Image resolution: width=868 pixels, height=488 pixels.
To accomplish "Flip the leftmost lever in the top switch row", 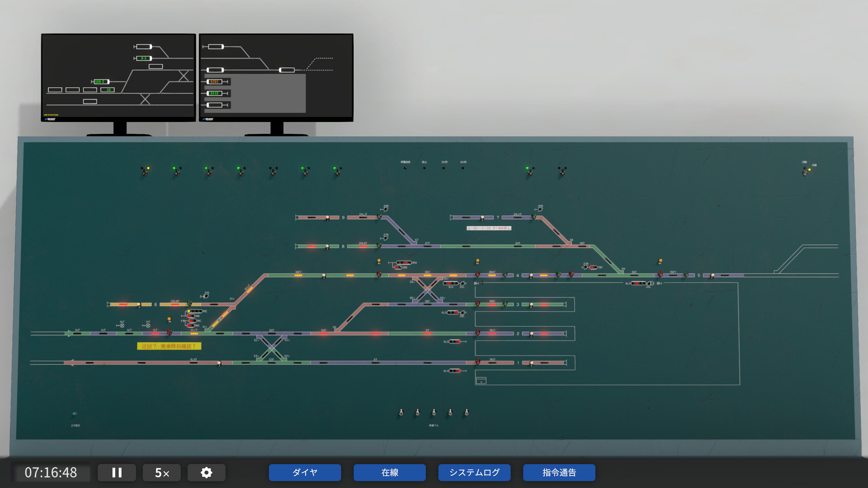I will pyautogui.click(x=144, y=173).
